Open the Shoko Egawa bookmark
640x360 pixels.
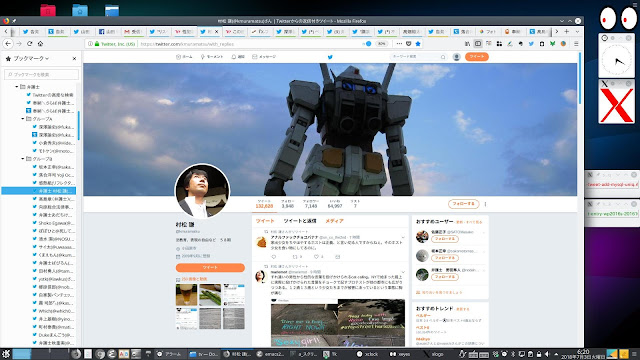click(53, 223)
